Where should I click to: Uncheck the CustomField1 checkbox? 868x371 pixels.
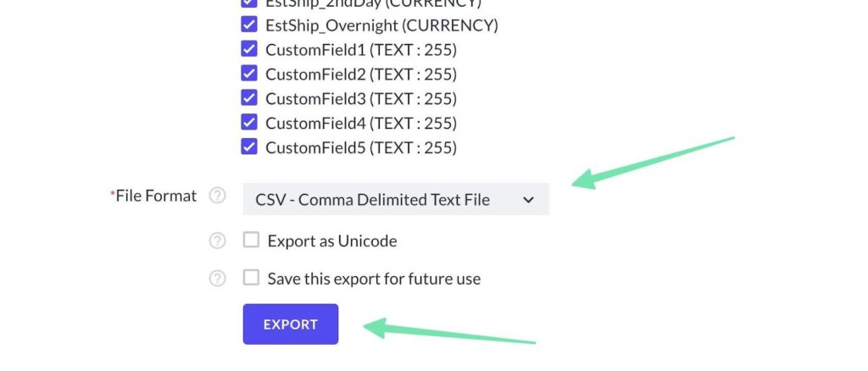[249, 49]
